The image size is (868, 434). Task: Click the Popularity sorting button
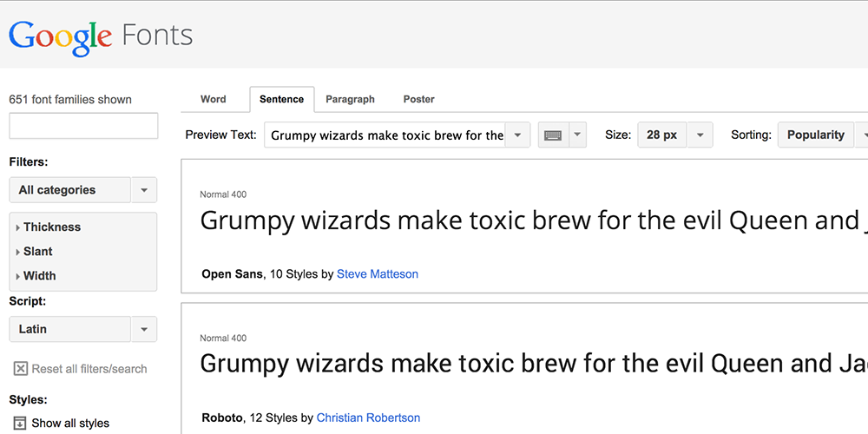tap(815, 135)
